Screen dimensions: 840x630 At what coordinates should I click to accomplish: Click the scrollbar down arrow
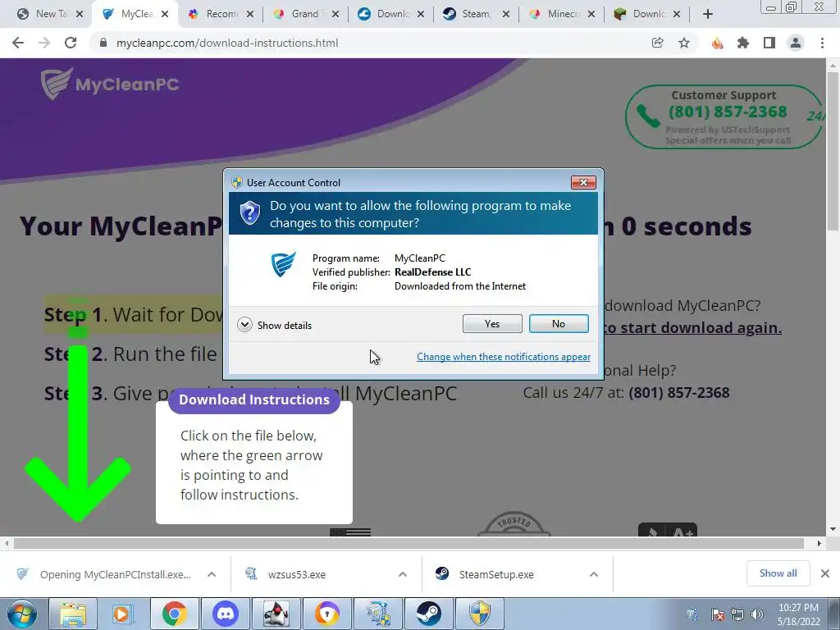pyautogui.click(x=833, y=529)
